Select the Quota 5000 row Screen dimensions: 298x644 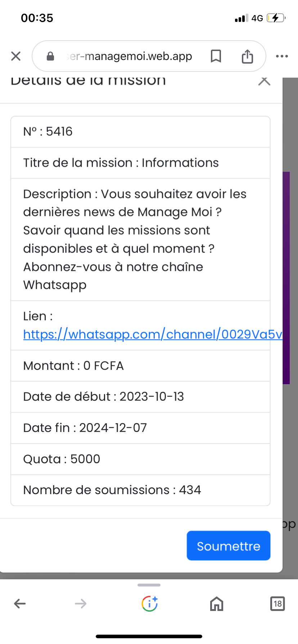(x=140, y=459)
